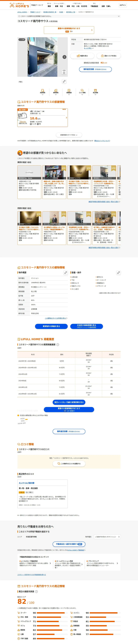Show next building photo with arrow

64,57
